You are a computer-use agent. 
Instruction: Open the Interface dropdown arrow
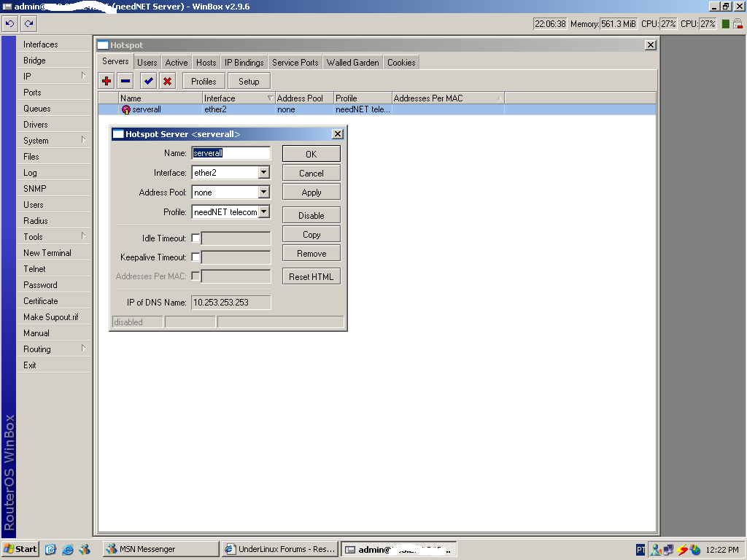[x=264, y=172]
